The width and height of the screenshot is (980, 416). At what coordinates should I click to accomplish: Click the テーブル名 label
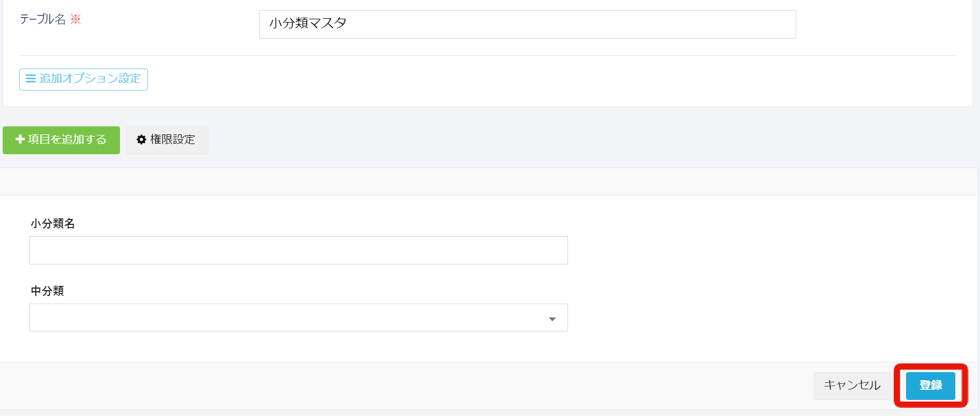coord(42,19)
